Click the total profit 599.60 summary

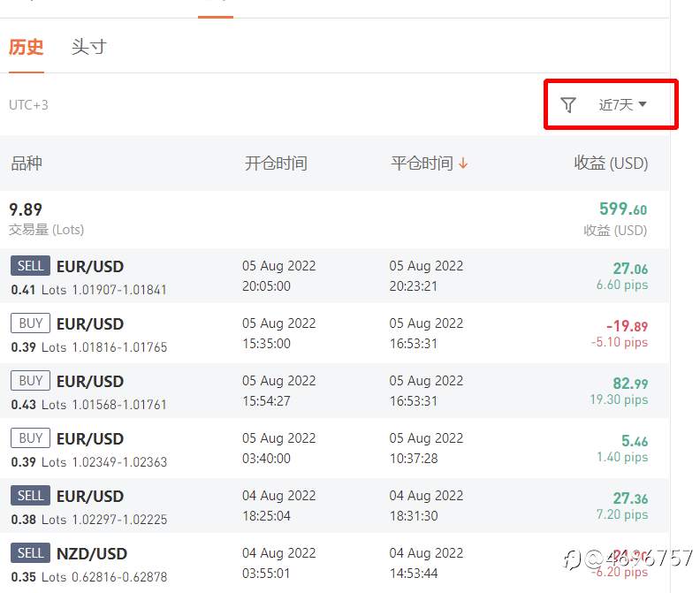[x=623, y=209]
